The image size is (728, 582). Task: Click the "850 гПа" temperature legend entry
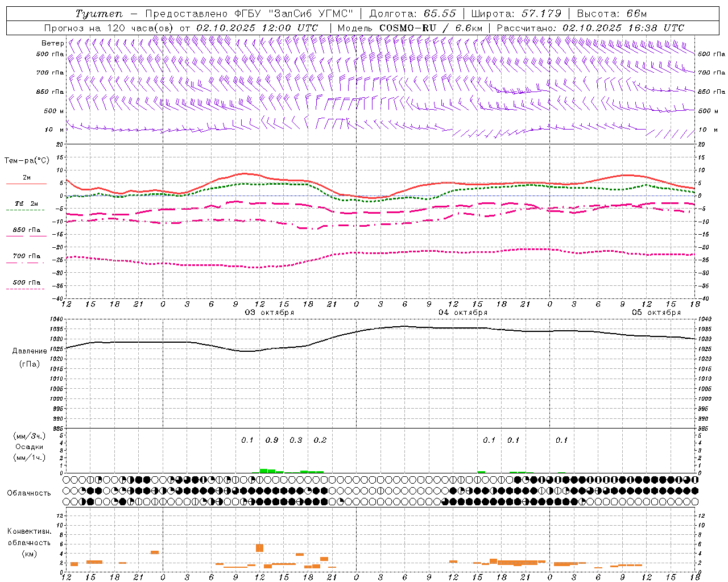[27, 230]
